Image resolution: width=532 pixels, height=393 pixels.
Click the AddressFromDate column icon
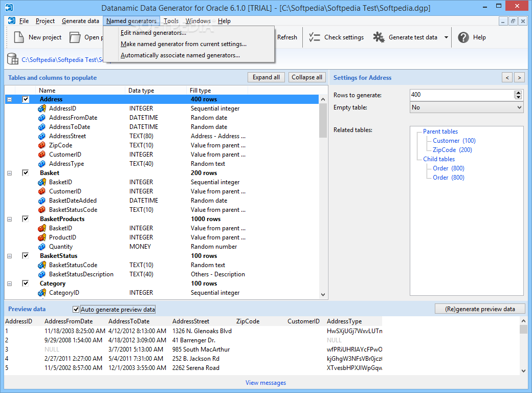42,118
